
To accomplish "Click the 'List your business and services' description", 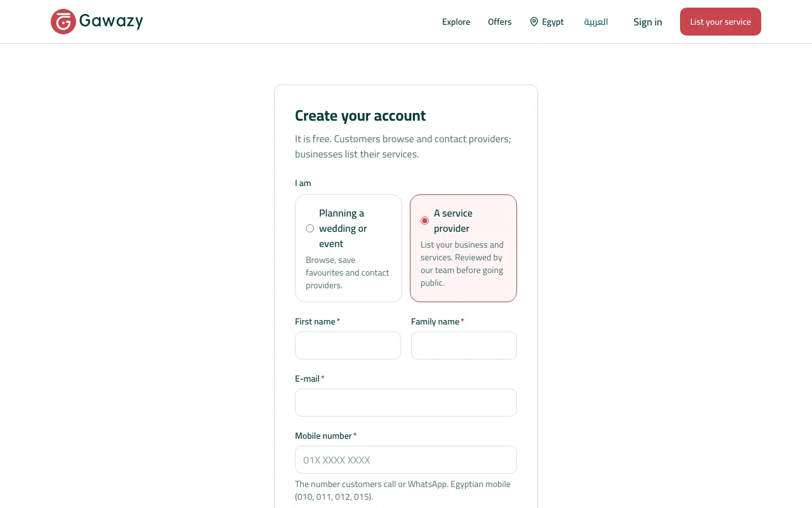I will click(x=462, y=264).
